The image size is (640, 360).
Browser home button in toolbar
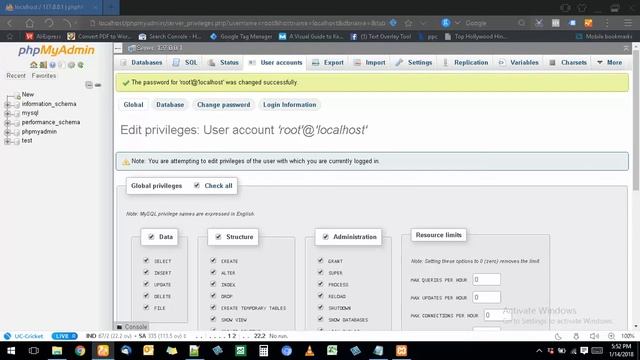pyautogui.click(x=29, y=23)
